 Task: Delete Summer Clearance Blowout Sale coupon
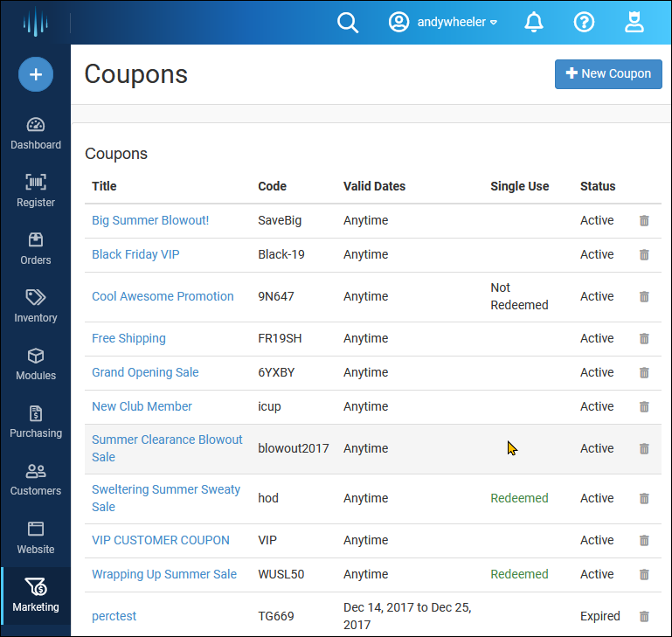click(644, 449)
